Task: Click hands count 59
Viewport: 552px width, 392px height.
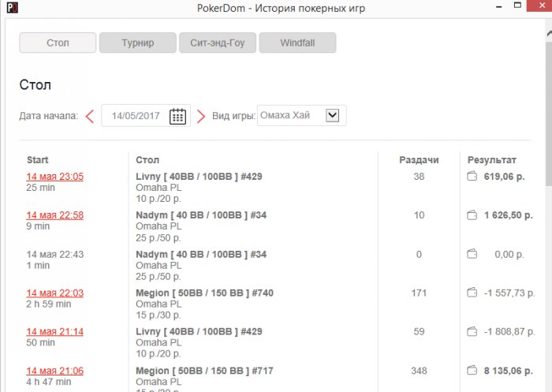Action: (x=419, y=332)
